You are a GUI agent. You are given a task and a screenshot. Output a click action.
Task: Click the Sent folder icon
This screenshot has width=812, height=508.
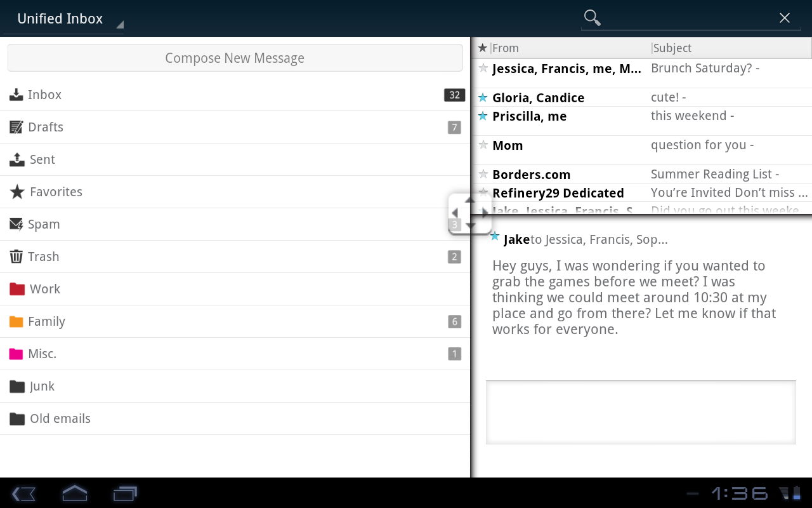[16, 159]
